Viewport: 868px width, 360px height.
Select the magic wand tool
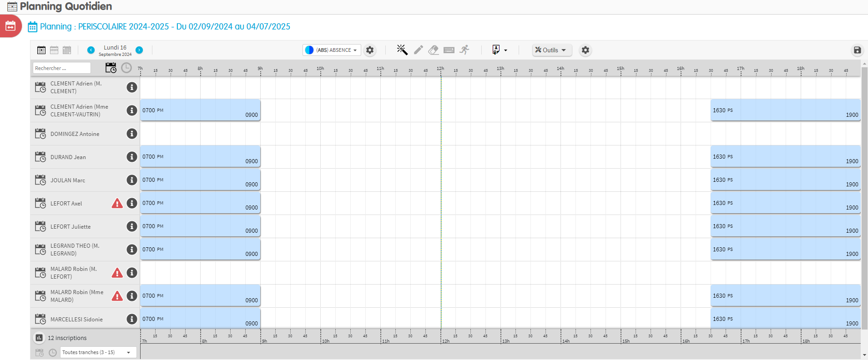point(402,50)
